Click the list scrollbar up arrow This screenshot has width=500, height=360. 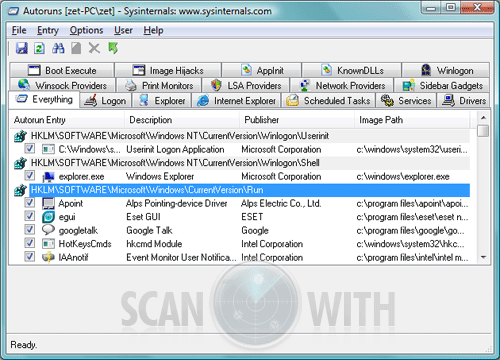tap(483, 118)
